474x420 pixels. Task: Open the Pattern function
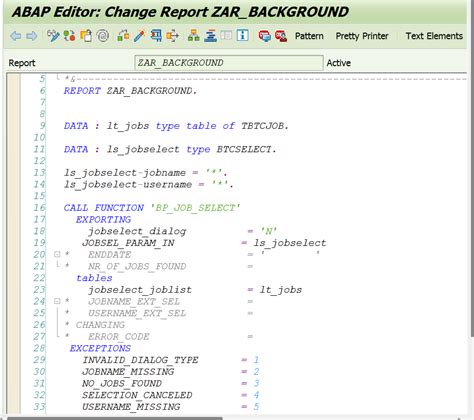pyautogui.click(x=309, y=36)
